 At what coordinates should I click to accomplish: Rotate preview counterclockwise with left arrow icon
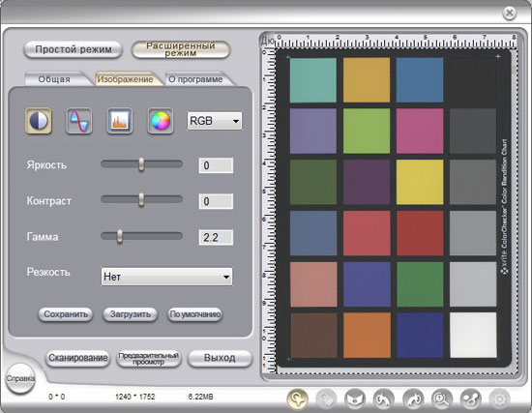click(384, 399)
